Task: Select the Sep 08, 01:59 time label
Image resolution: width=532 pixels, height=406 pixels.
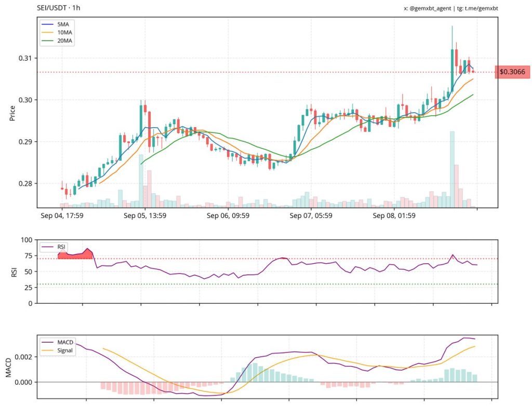Action: click(394, 215)
